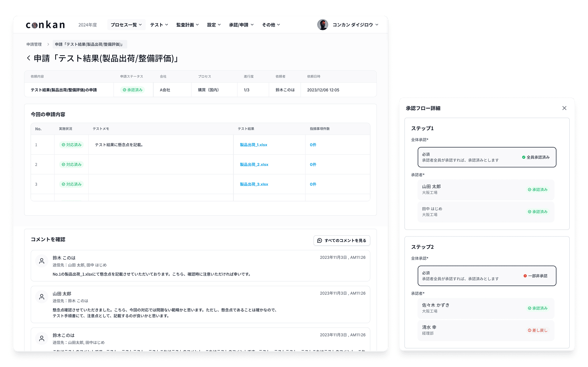Click 鈴木 このは comment avatar icon

[x=42, y=261]
